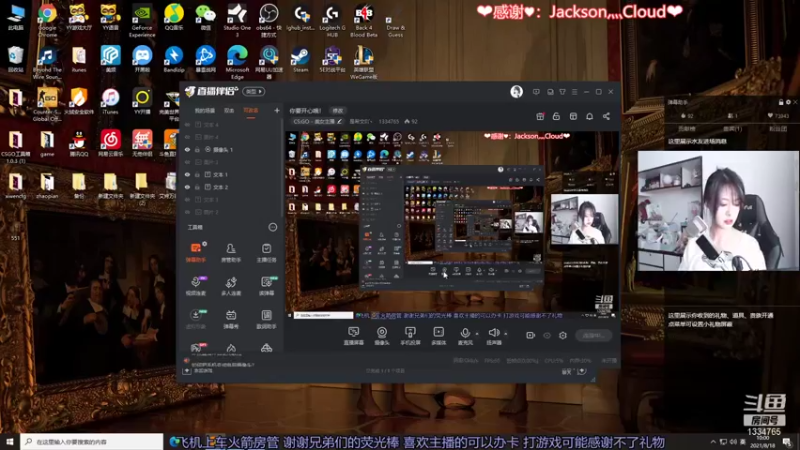Image resolution: width=800 pixels, height=450 pixels.
Task: Click the Windows Start button
Action: pyautogui.click(x=10, y=441)
